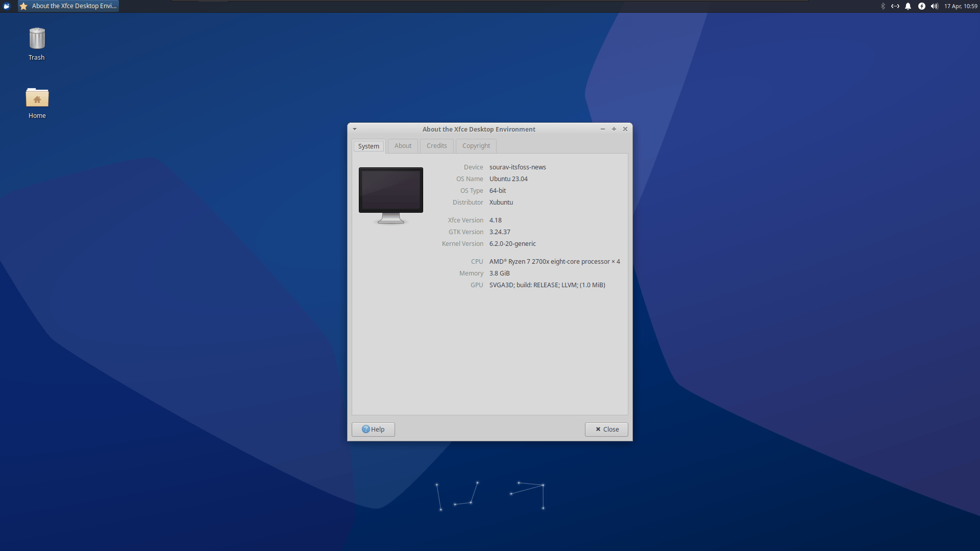Switch to the About tab
This screenshot has height=551, width=980.
[x=403, y=145]
